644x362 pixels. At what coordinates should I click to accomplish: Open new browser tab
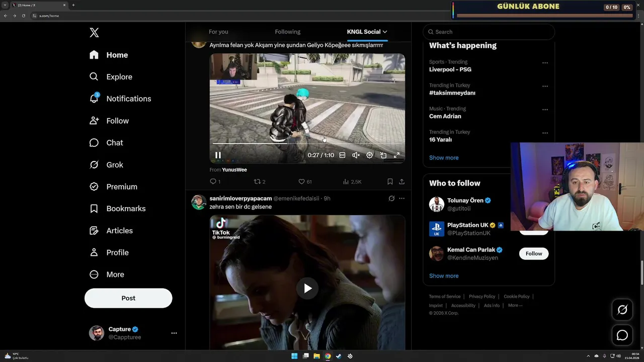click(73, 5)
